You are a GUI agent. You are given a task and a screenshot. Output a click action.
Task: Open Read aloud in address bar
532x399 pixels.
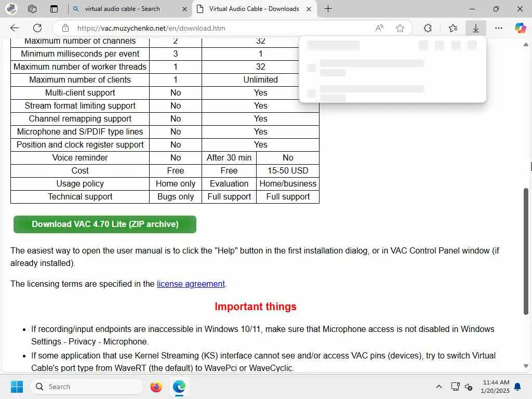(379, 28)
